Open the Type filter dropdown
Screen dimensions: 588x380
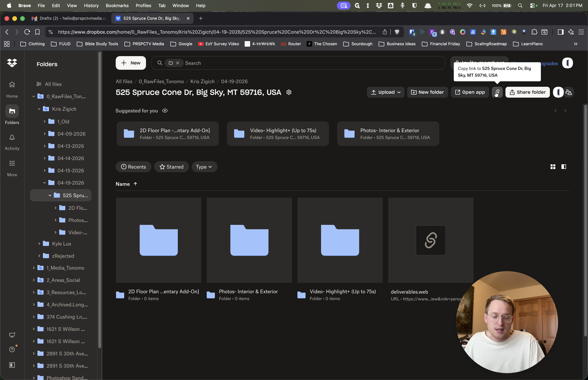pos(204,167)
